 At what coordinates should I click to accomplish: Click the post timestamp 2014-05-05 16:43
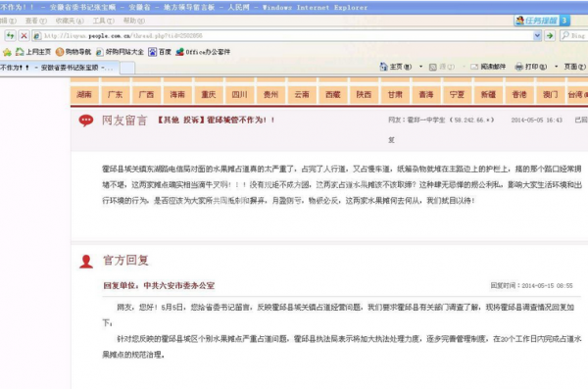pyautogui.click(x=537, y=121)
